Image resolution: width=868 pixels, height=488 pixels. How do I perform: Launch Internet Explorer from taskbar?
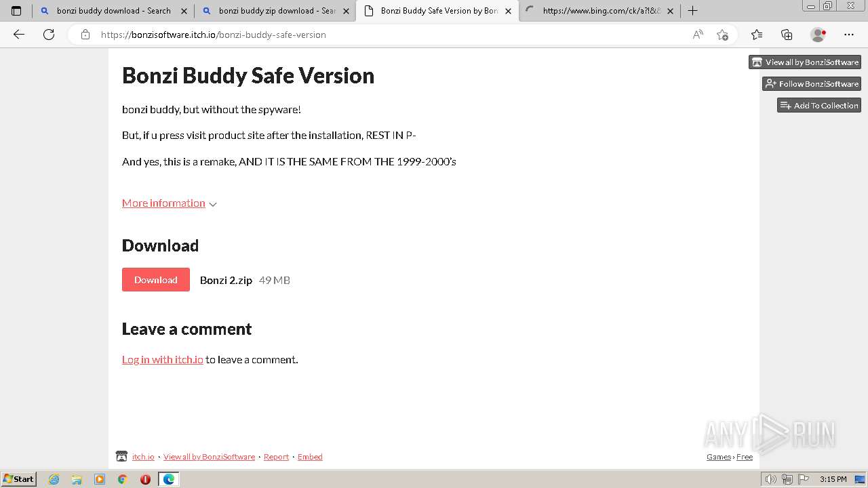[54, 479]
